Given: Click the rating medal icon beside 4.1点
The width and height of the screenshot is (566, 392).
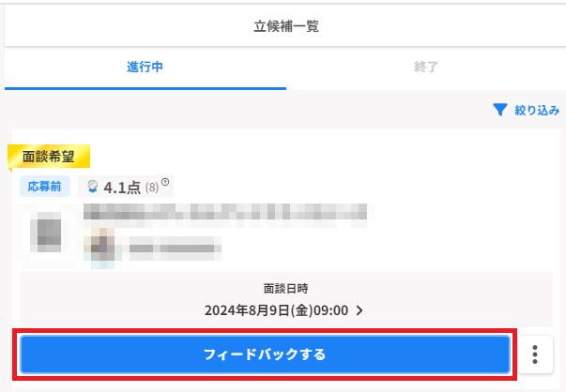Looking at the screenshot, I should (x=93, y=187).
